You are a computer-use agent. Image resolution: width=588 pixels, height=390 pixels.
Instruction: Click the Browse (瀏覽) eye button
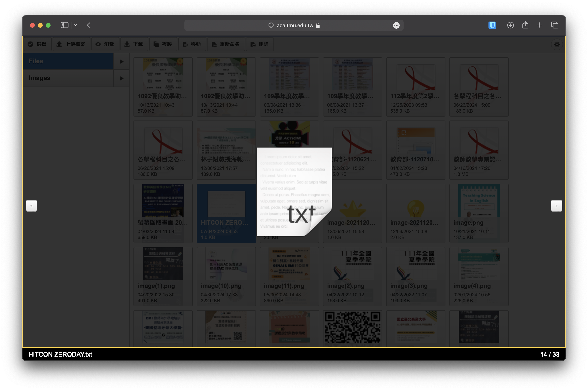105,44
